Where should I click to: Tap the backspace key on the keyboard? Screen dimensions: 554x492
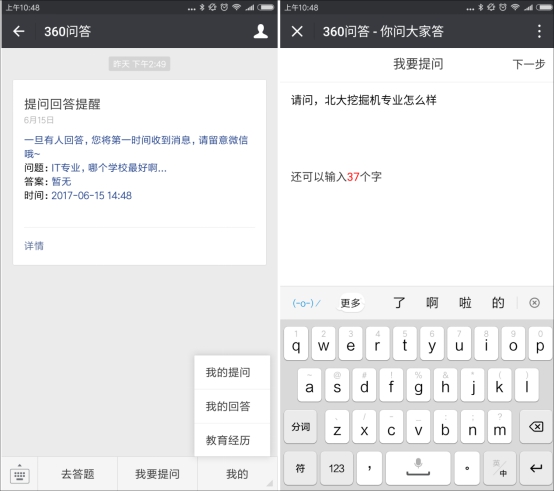coord(536,427)
